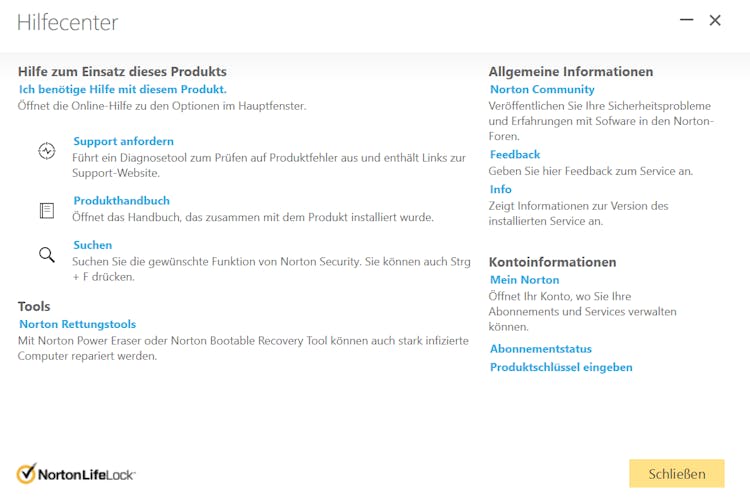Screen dimensions: 750x499
Task: Click the NortonLifeLock logo
Action: point(76,474)
